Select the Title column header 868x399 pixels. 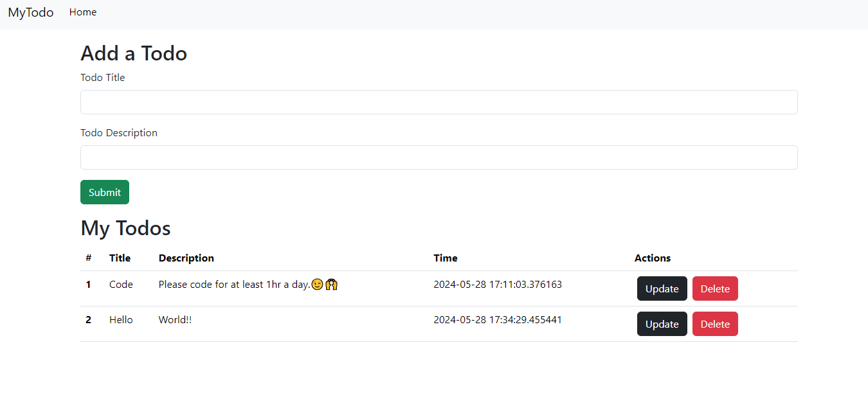click(x=120, y=258)
